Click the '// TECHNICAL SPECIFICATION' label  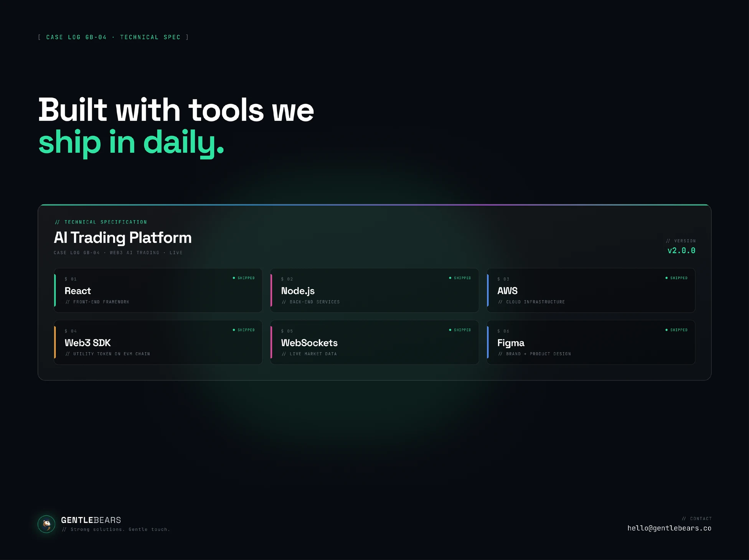pyautogui.click(x=101, y=222)
